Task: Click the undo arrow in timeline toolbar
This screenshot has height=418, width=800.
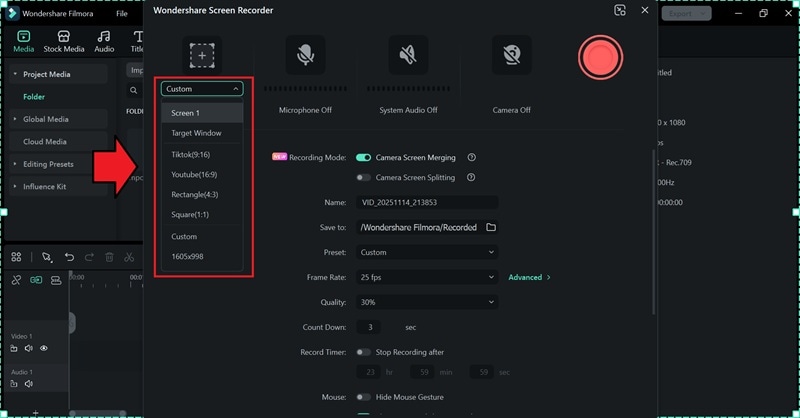Action: pyautogui.click(x=69, y=257)
